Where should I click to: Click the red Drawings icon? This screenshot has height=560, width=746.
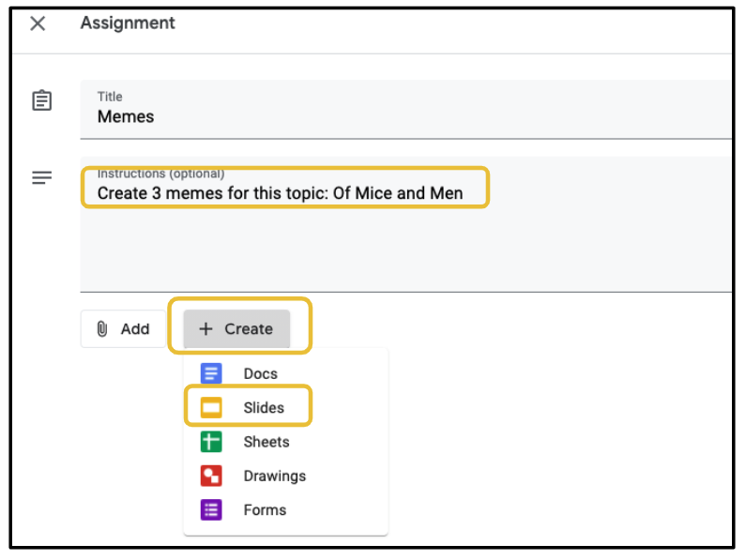(x=211, y=476)
